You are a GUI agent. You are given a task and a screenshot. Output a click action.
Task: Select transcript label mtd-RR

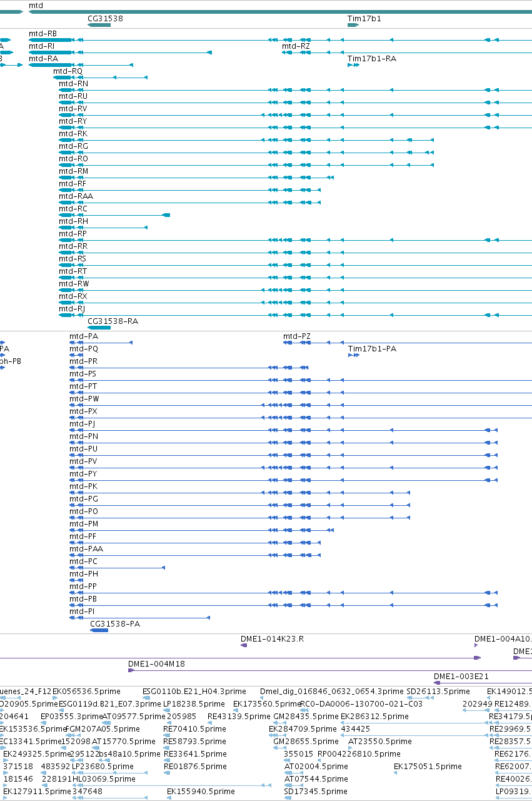tap(73, 246)
